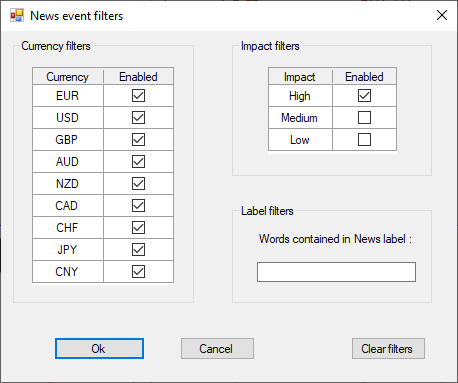Screen dimensions: 458x383
Task: Uncheck the AUD currency checkbox
Action: point(138,162)
